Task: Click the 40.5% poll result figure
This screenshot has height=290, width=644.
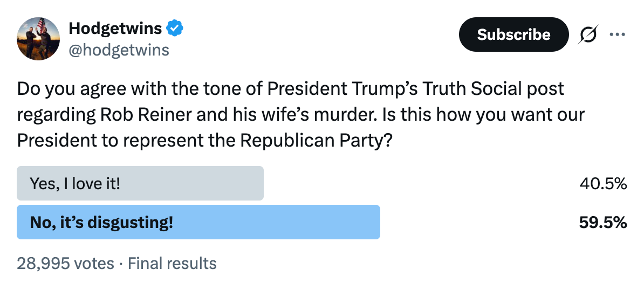Action: coord(603,184)
